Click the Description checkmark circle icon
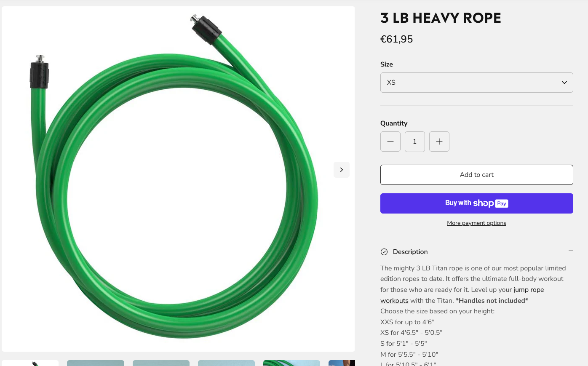The width and height of the screenshot is (588, 366). pyautogui.click(x=384, y=252)
